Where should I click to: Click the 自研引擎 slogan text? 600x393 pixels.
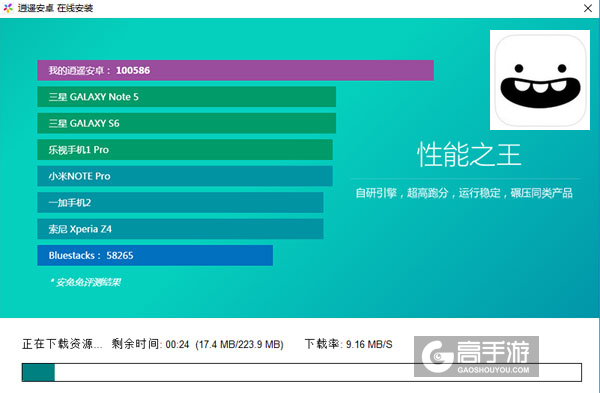464,193
